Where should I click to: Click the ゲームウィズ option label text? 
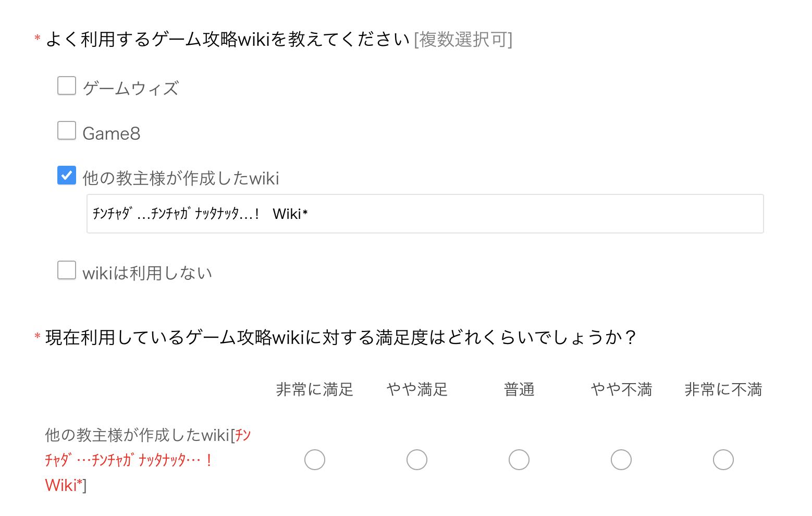131,89
